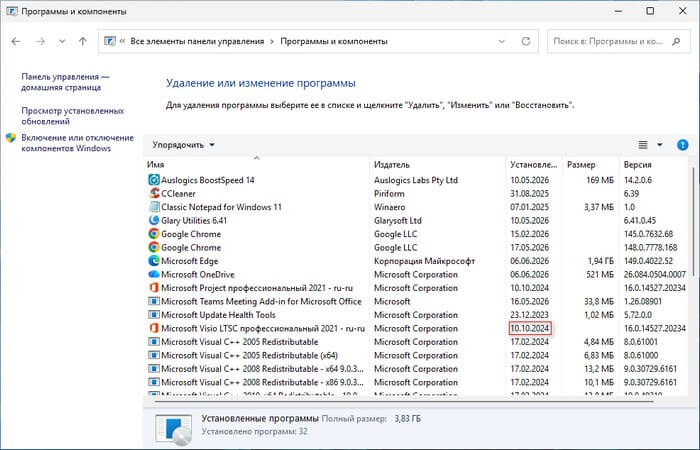Screen dimensions: 700x450
Task: Click Auslogics BoostSpeed 14 icon
Action: [x=154, y=180]
